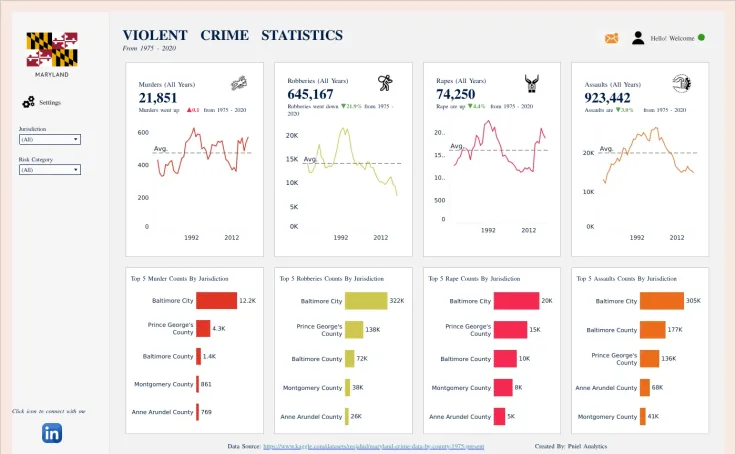Click the orange mail envelope icon
The width and height of the screenshot is (736, 454).
click(611, 38)
